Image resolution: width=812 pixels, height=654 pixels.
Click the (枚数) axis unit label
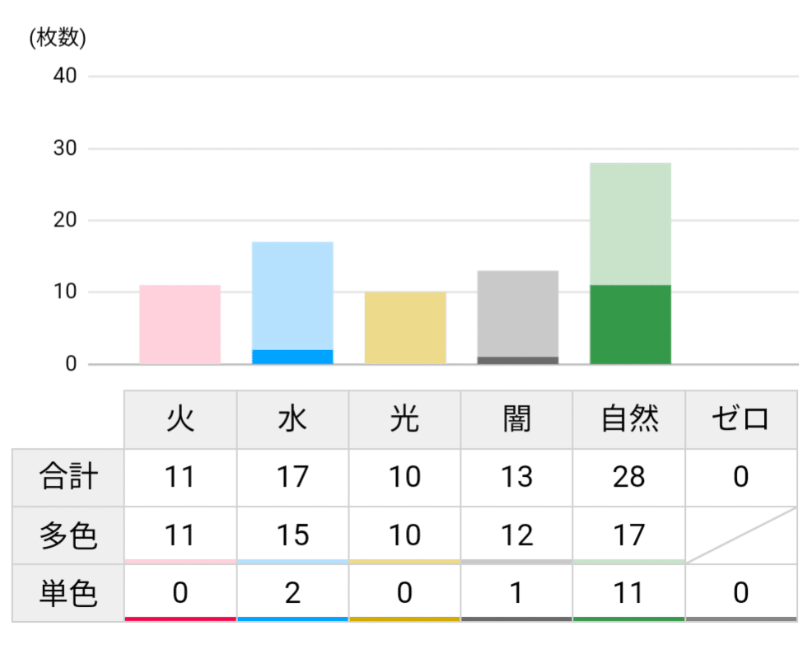pyautogui.click(x=57, y=38)
